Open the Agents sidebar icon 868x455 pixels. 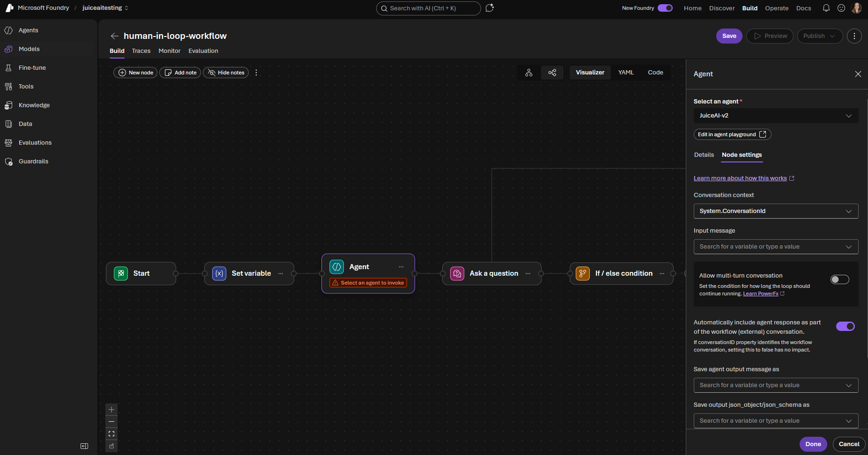click(8, 30)
